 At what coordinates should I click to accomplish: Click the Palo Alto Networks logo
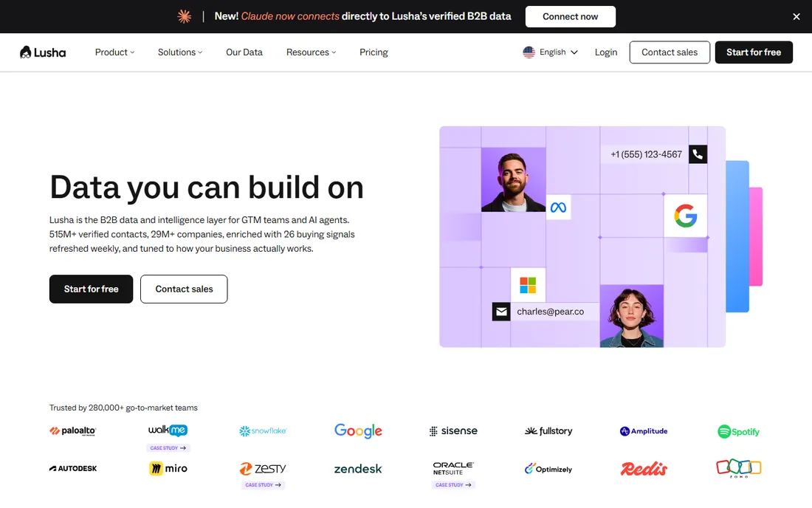(73, 431)
